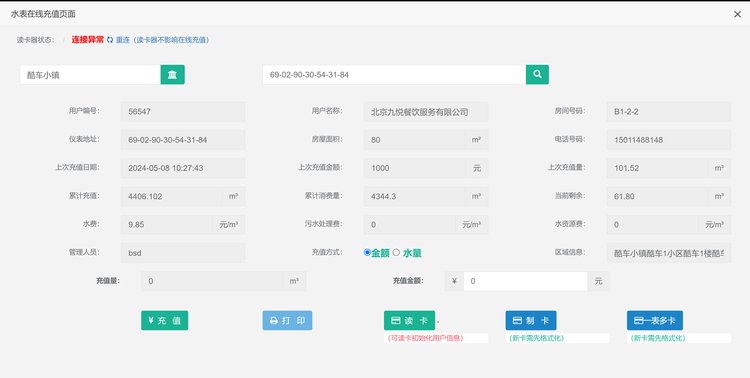Click the ¥ prefix of 充值金额
This screenshot has width=750, height=378.
tap(454, 281)
